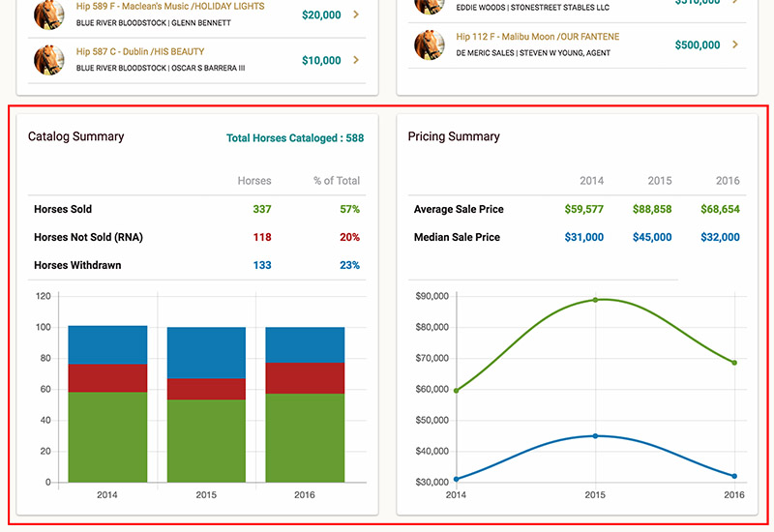Click the blue median price point for 2014
This screenshot has height=532, width=774.
456,479
